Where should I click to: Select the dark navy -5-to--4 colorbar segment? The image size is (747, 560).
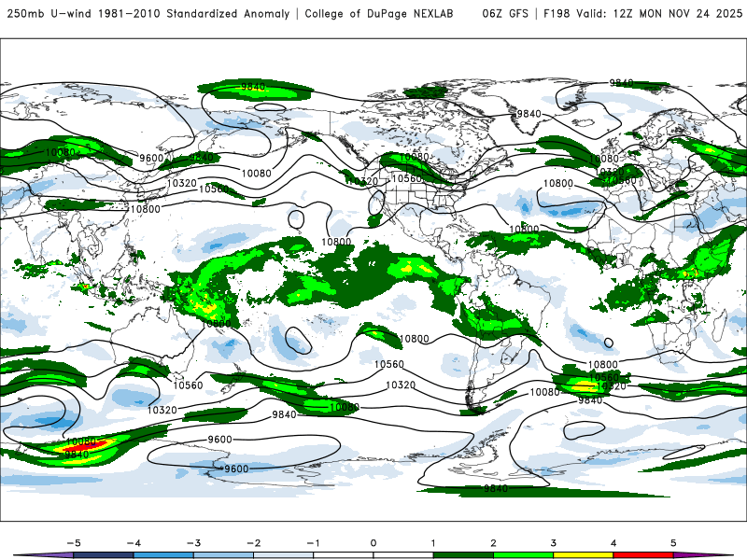point(104,555)
